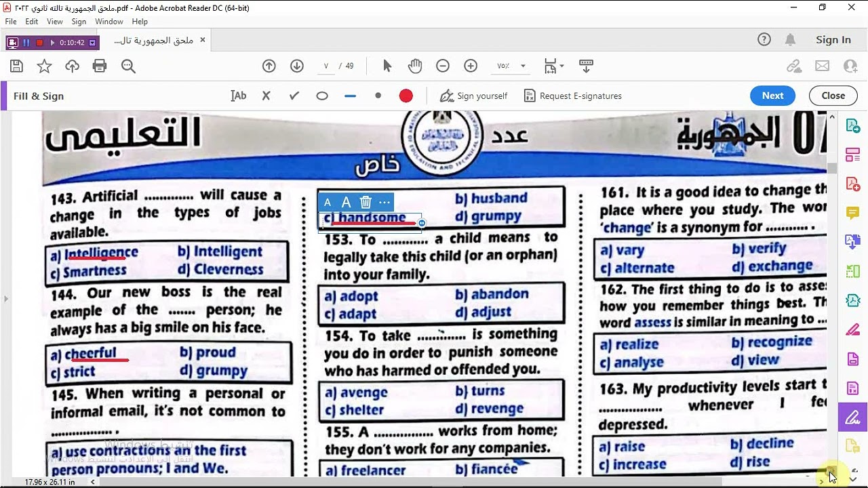Make annotation smaller with small A
The image size is (868, 488).
[x=328, y=202]
